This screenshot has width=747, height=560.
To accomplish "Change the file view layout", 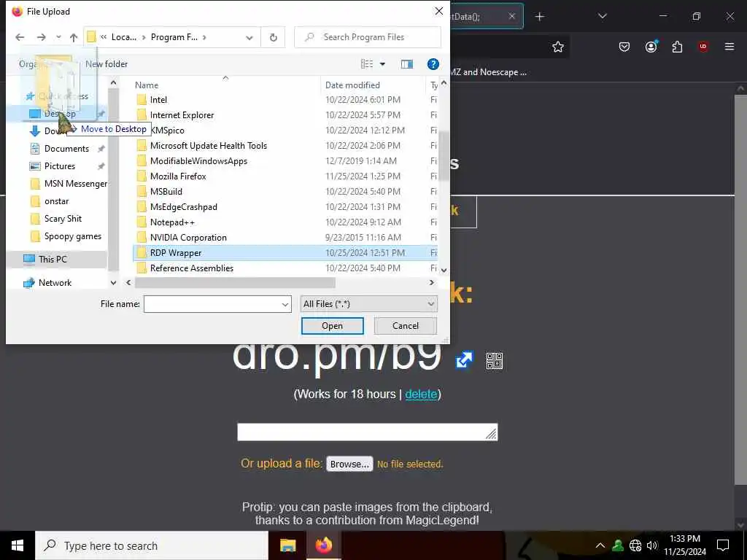I will [367, 64].
